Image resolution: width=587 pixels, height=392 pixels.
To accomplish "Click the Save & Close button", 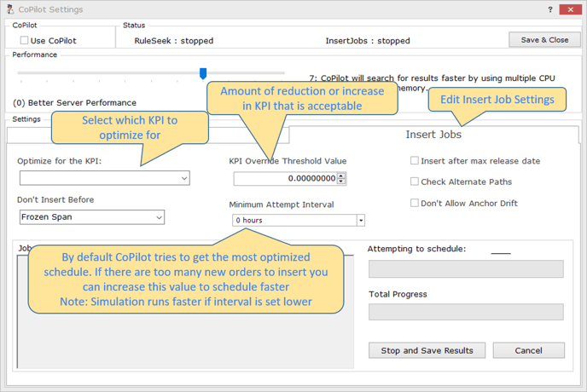I will point(544,40).
